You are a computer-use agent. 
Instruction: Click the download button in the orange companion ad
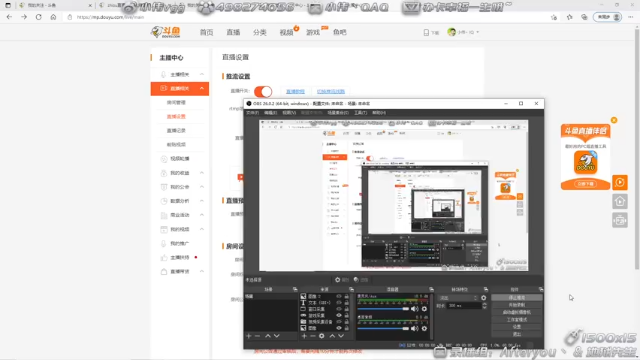[585, 184]
